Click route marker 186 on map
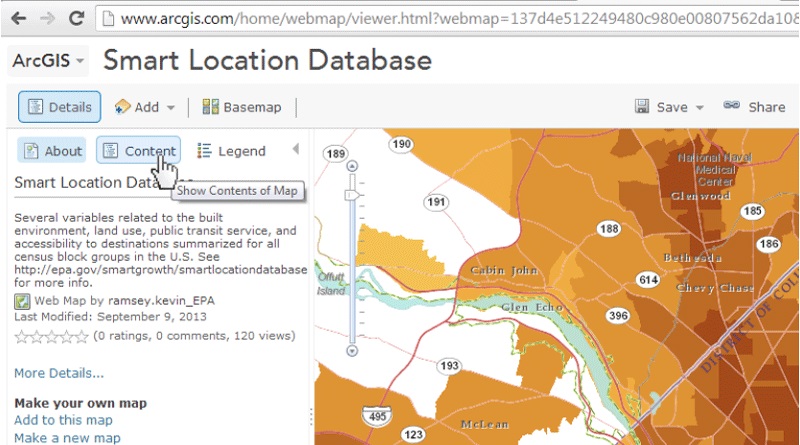This screenshot has height=445, width=800. tap(769, 244)
